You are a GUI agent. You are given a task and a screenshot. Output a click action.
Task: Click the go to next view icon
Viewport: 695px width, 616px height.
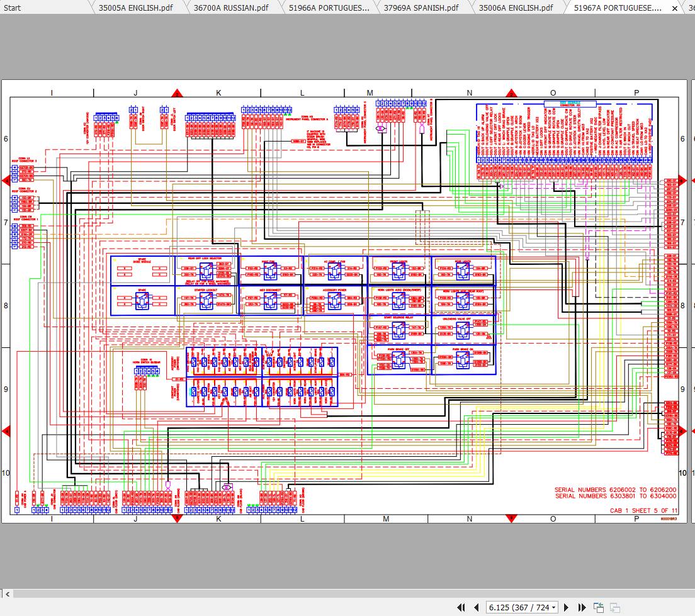click(615, 607)
